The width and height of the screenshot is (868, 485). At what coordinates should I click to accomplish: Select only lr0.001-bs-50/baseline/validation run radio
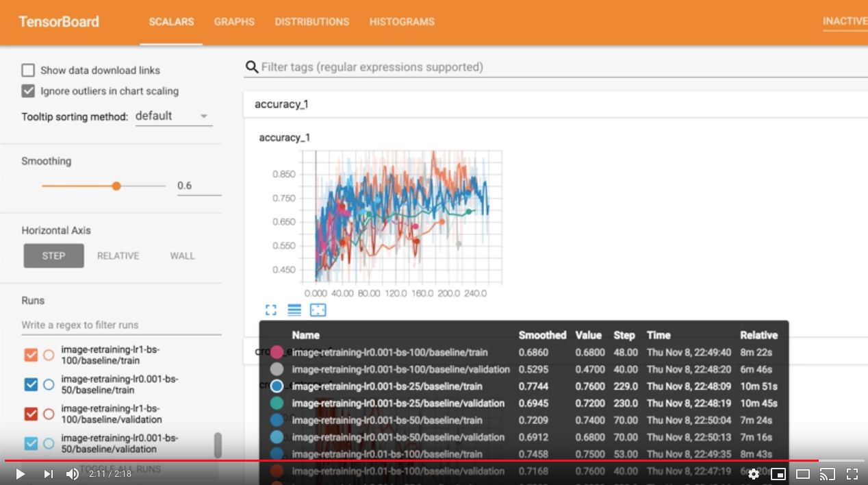49,443
